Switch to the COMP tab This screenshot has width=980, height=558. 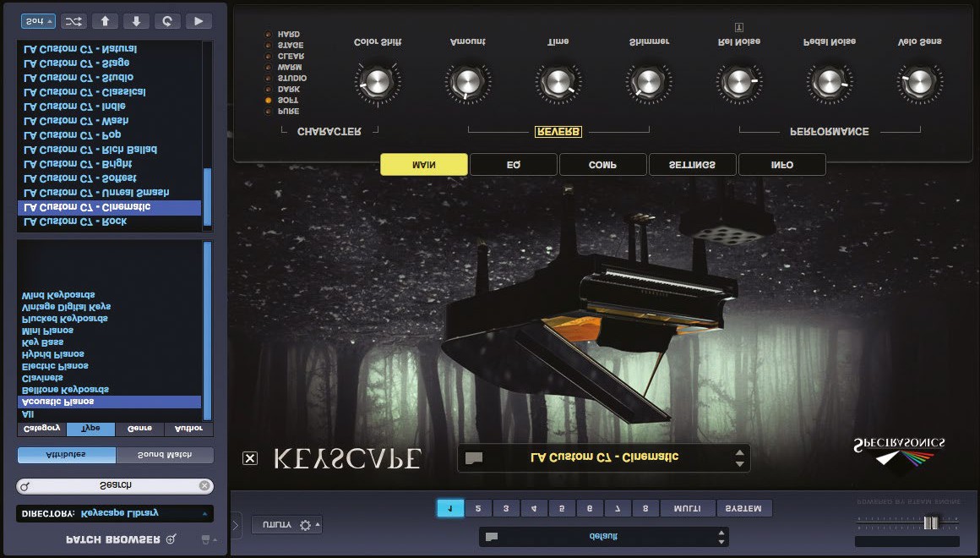point(603,165)
